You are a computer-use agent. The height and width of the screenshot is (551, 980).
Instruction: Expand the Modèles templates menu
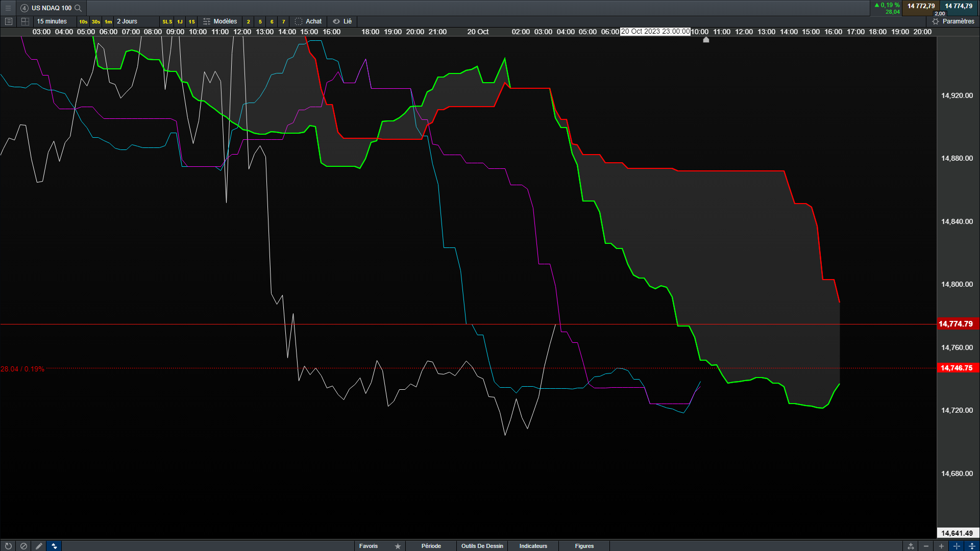(x=220, y=21)
